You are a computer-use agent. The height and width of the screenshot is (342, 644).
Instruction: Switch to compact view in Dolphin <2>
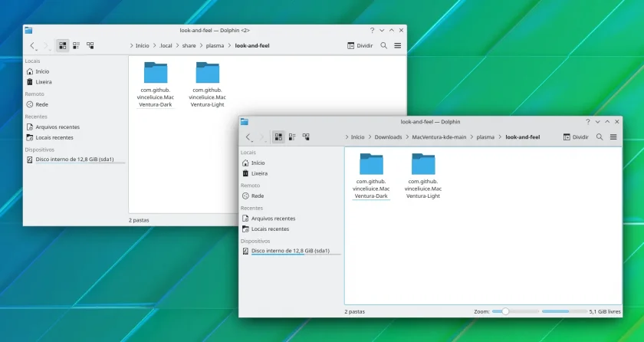(77, 45)
